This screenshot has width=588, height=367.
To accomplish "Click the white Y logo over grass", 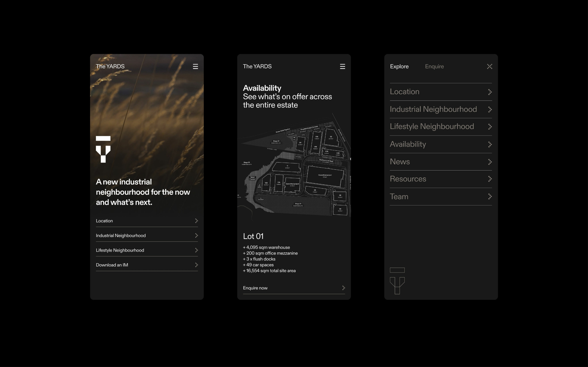I will click(103, 149).
